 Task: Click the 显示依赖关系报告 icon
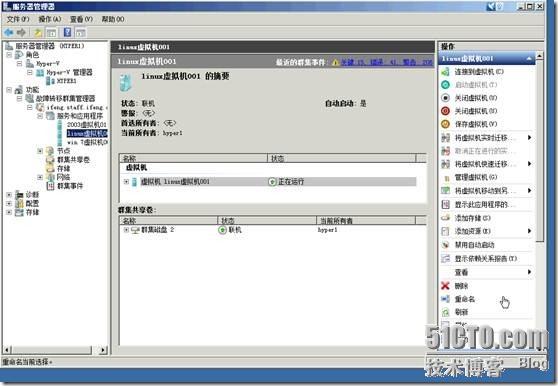pyautogui.click(x=446, y=259)
